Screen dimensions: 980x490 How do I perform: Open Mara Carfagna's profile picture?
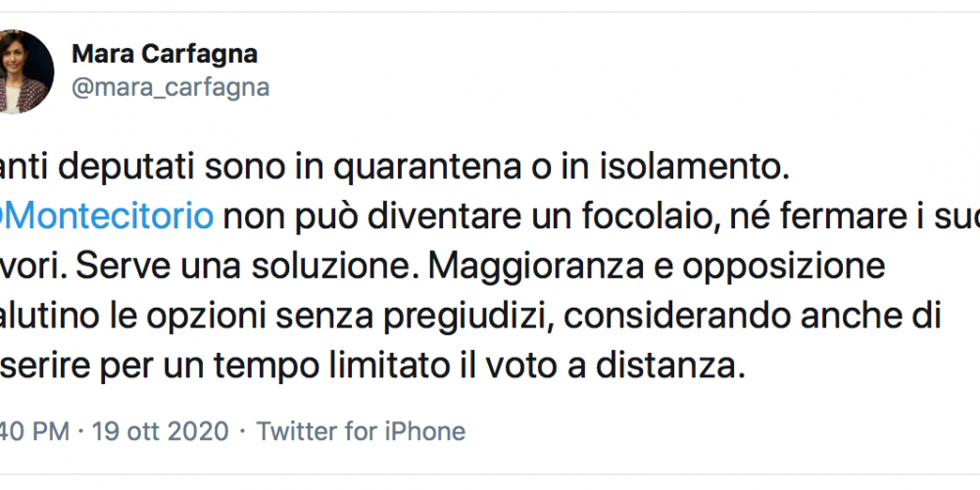pyautogui.click(x=24, y=72)
